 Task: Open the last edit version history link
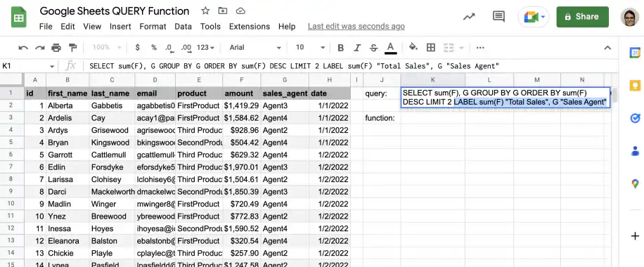tap(356, 27)
